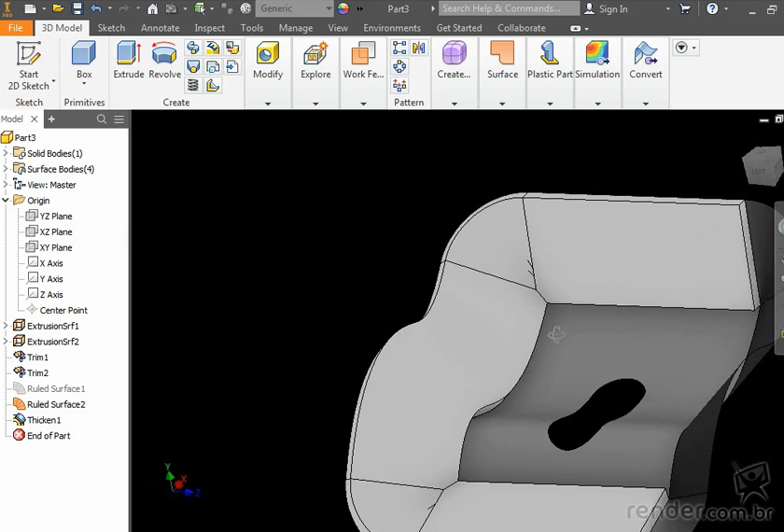Screen dimensions: 784x532
Task: Click the Mirror pattern icon
Action: pyautogui.click(x=418, y=48)
